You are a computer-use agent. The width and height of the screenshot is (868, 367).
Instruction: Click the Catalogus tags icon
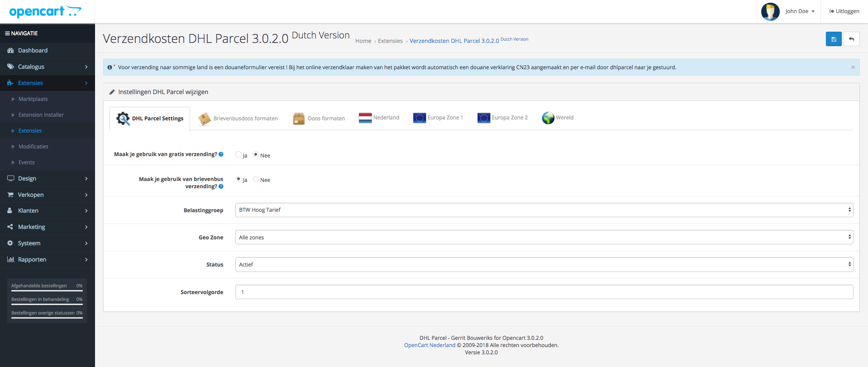(x=10, y=67)
